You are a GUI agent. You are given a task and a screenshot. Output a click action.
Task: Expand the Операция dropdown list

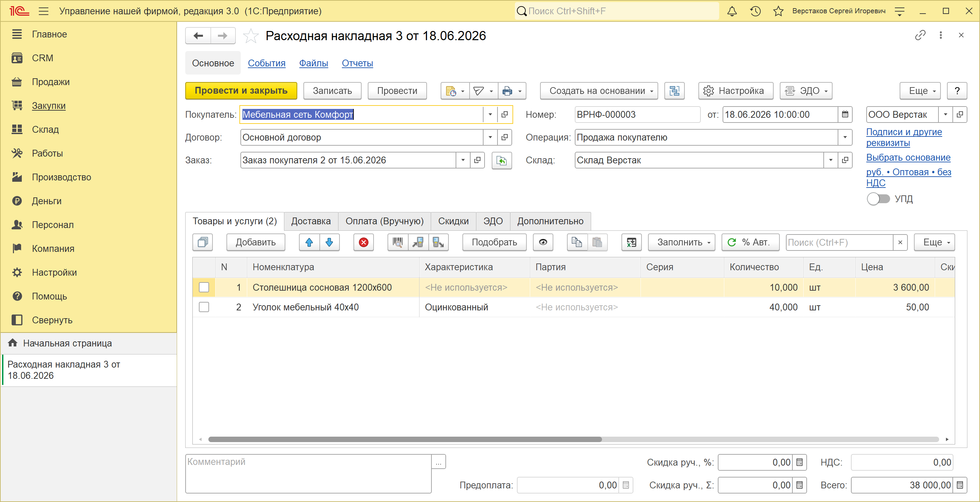[x=844, y=137]
